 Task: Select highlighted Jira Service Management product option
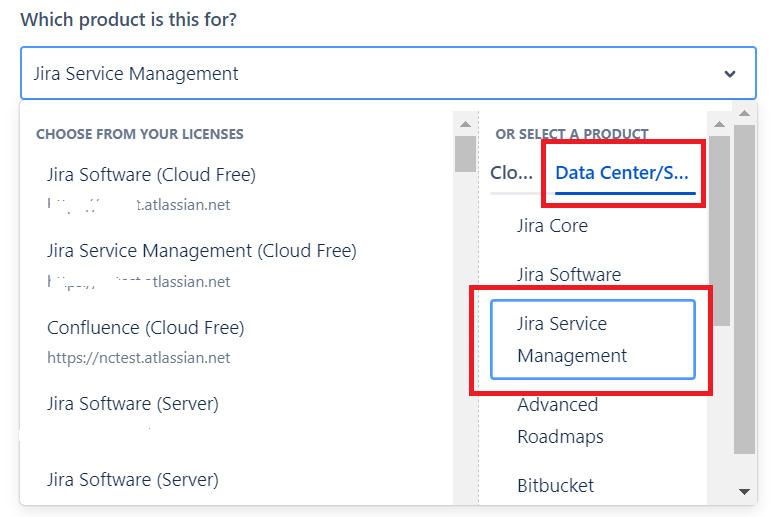[592, 340]
